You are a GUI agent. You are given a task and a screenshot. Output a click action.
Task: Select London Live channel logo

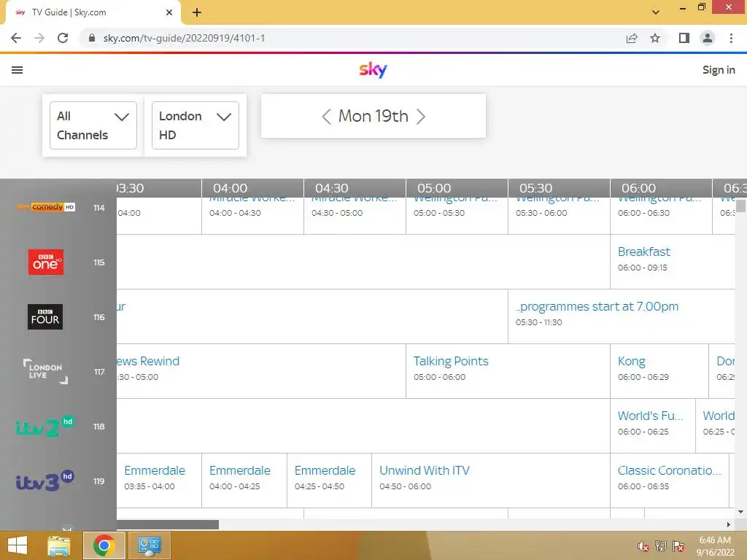coord(46,371)
